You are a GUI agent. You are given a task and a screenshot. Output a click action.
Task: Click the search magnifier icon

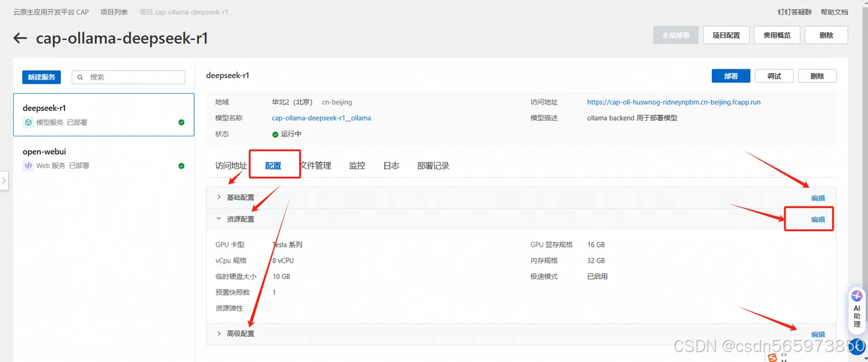tap(80, 77)
